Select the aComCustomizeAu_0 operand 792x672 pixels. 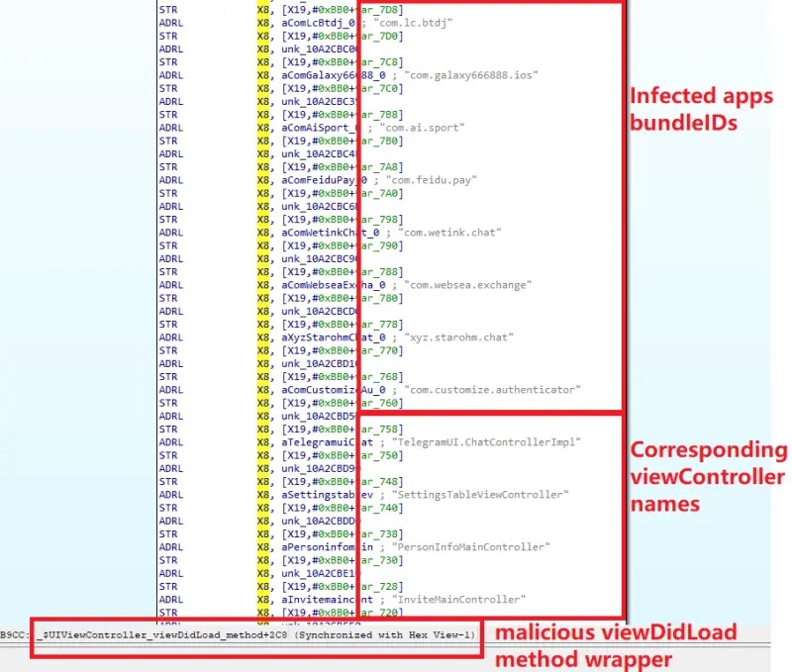point(334,390)
